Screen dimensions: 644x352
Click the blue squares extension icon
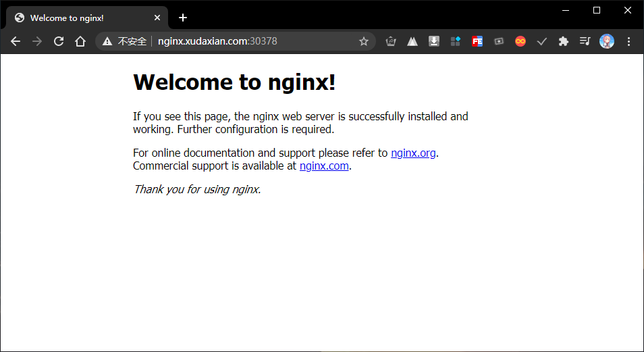tap(456, 41)
